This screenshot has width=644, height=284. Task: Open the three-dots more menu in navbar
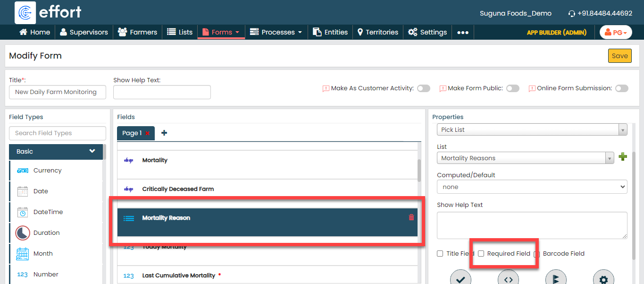[463, 32]
